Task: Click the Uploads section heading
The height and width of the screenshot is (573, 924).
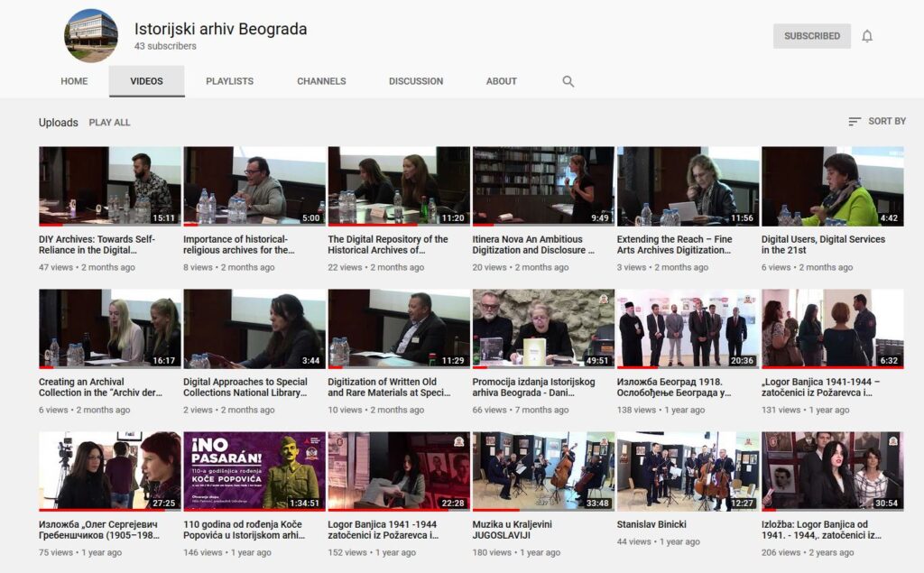Action: click(58, 123)
